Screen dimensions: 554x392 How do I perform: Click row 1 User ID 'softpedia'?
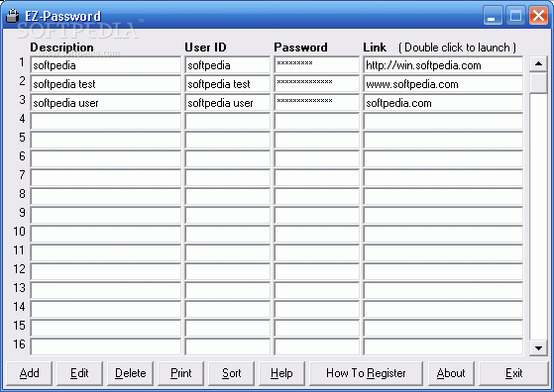[228, 65]
